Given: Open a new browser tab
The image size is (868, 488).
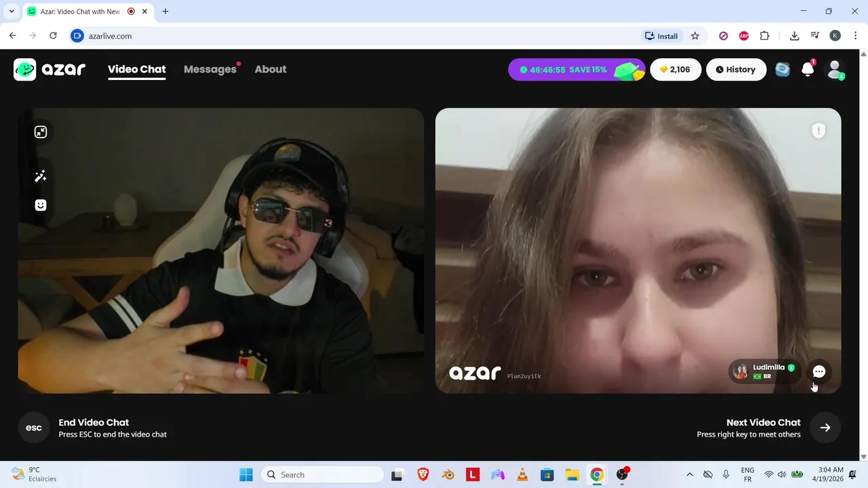Looking at the screenshot, I should 165,12.
